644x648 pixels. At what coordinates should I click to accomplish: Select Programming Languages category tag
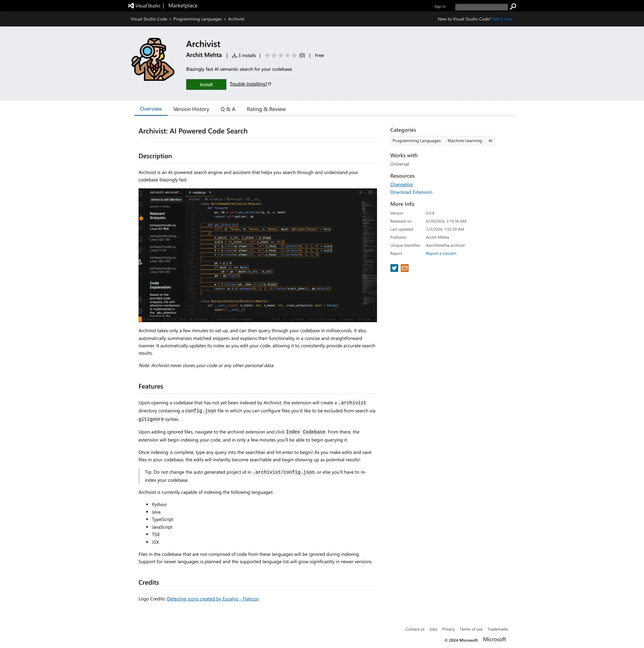click(417, 140)
